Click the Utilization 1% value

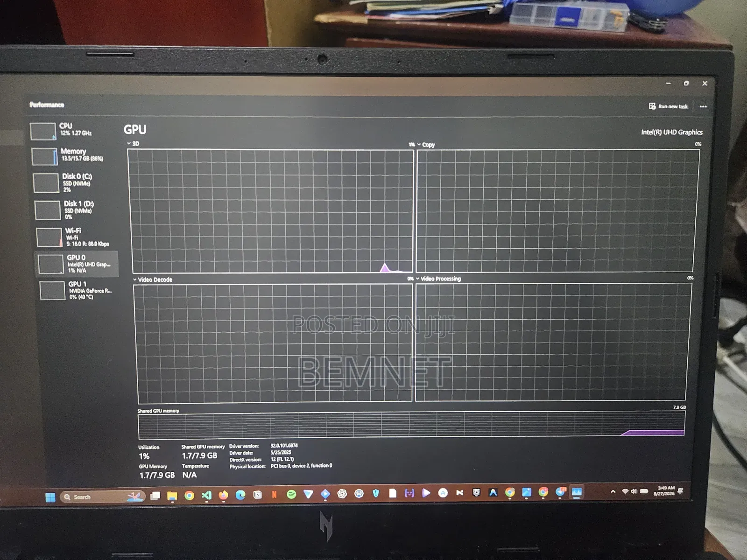(144, 456)
